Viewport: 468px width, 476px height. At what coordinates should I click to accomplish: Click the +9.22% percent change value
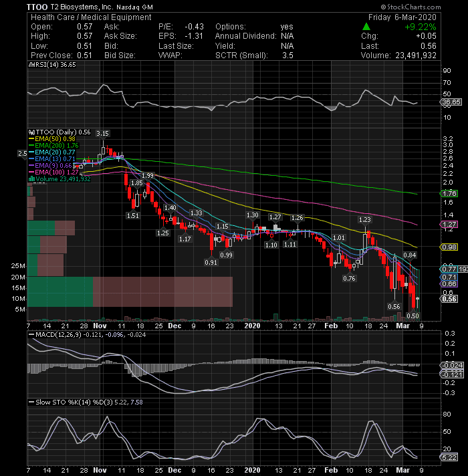pos(421,27)
